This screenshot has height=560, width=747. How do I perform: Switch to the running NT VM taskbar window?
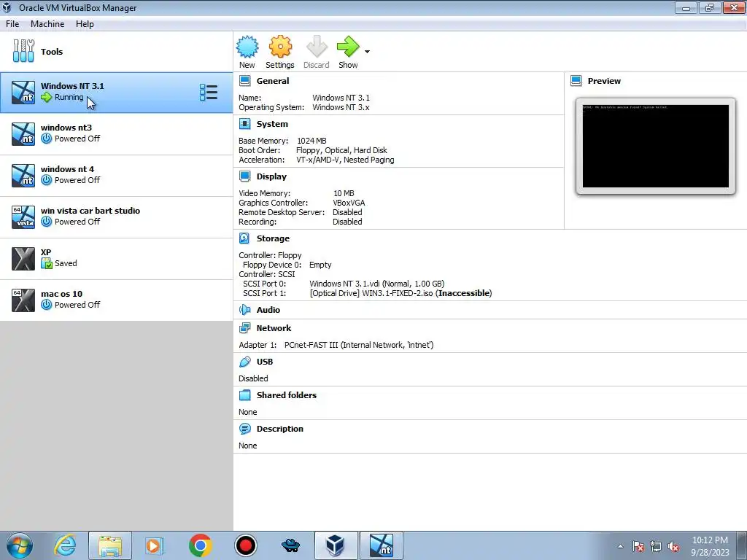coord(381,545)
